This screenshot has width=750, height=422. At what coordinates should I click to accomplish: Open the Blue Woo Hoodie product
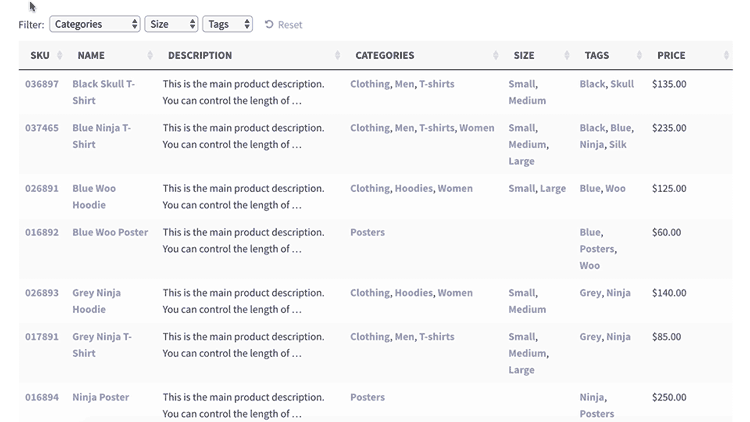click(94, 197)
